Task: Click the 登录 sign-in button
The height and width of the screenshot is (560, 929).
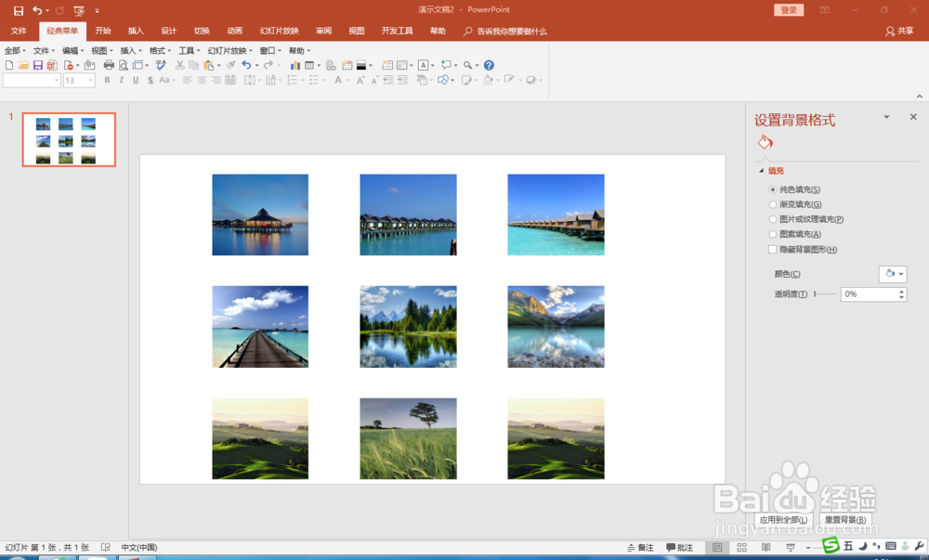Action: coord(789,10)
